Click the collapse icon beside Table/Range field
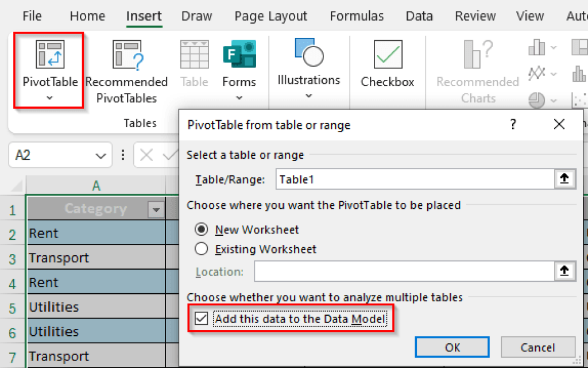This screenshot has height=368, width=588. (564, 179)
